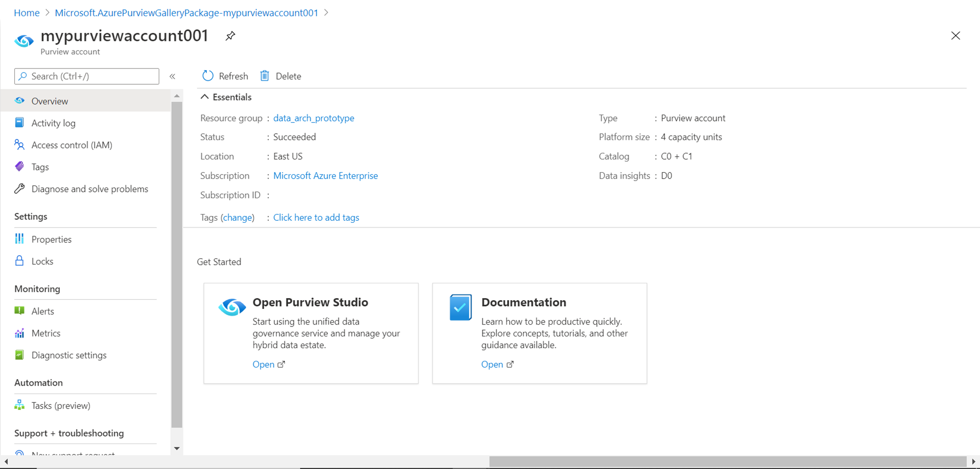Image resolution: width=980 pixels, height=469 pixels.
Task: Open the Diagnostic settings page
Action: [x=69, y=355]
